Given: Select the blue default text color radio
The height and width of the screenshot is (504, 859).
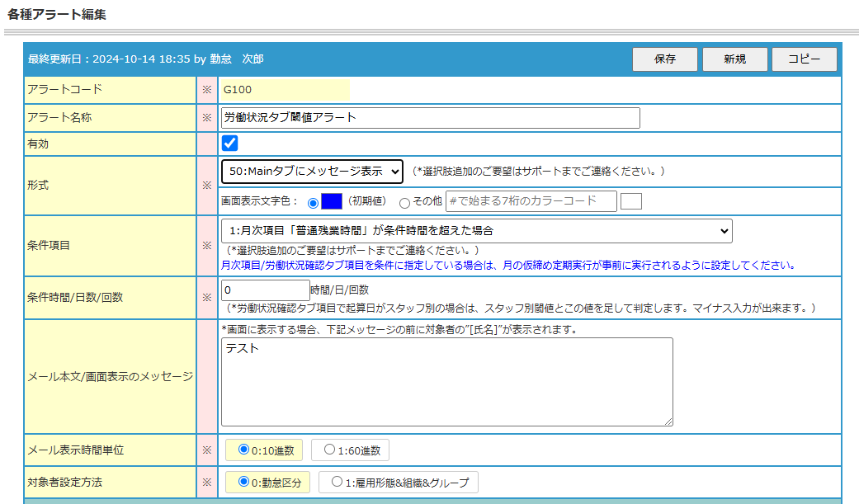Looking at the screenshot, I should [314, 203].
